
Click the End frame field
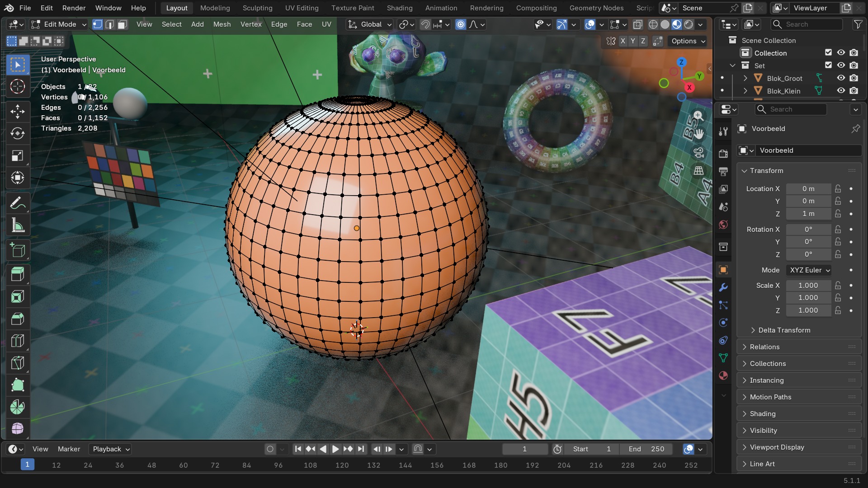tap(646, 449)
